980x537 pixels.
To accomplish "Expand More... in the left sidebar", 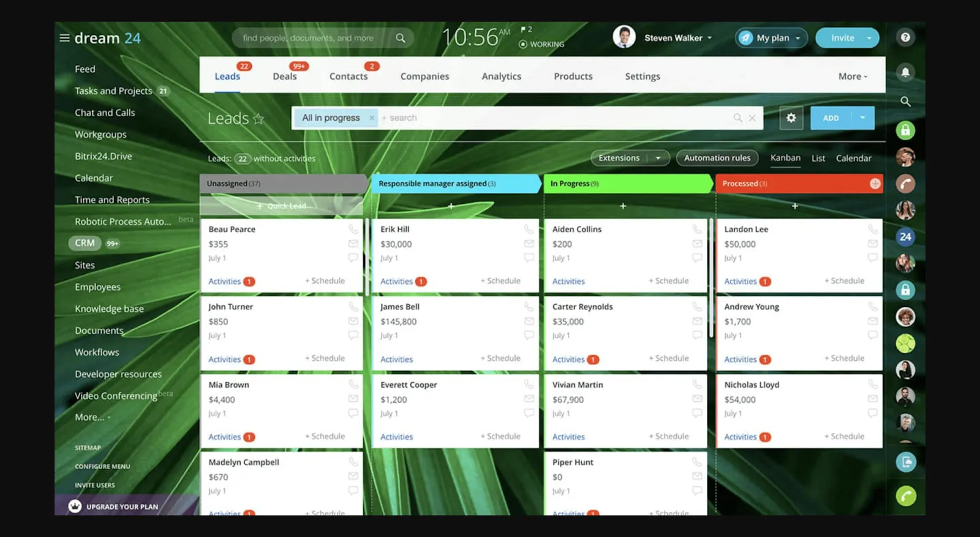I will (92, 417).
